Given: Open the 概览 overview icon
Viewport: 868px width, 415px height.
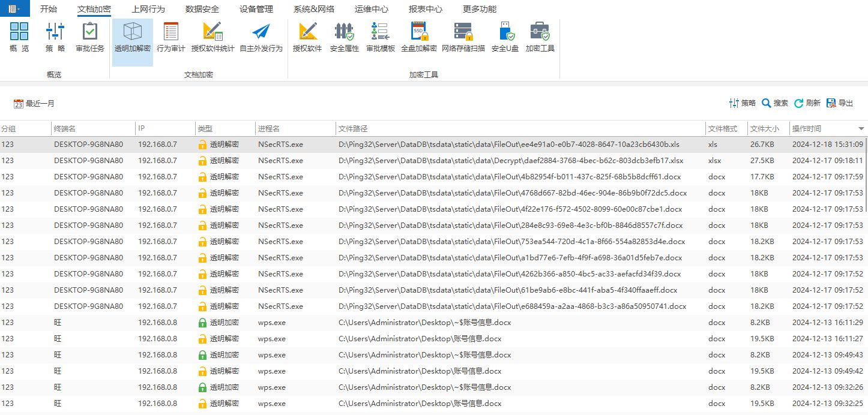Looking at the screenshot, I should 19,37.
